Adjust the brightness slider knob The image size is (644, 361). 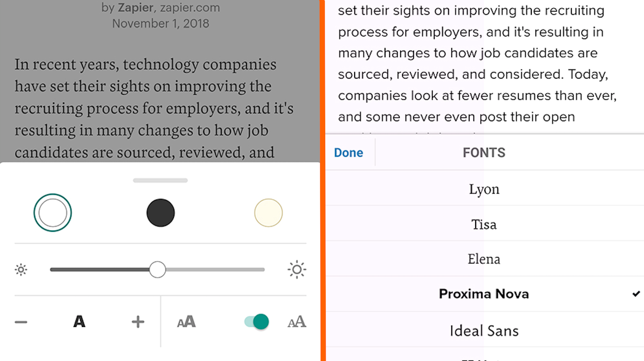tap(157, 269)
